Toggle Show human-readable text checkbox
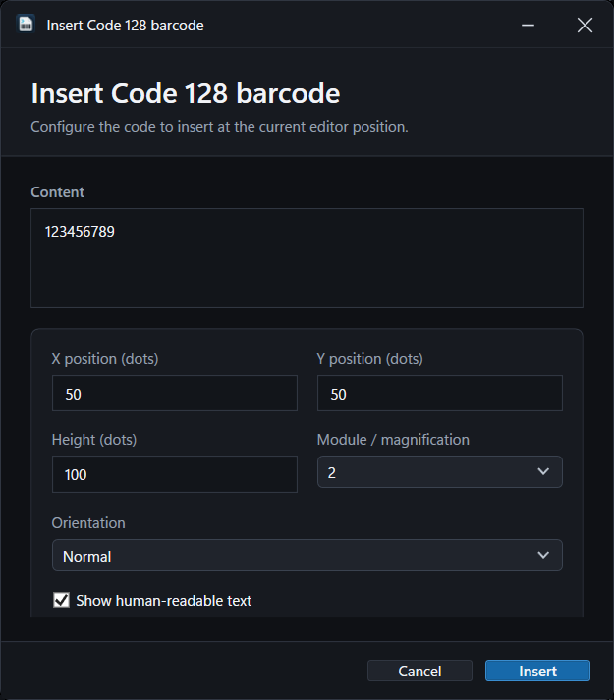Screen dimensions: 614x700 click(x=61, y=600)
